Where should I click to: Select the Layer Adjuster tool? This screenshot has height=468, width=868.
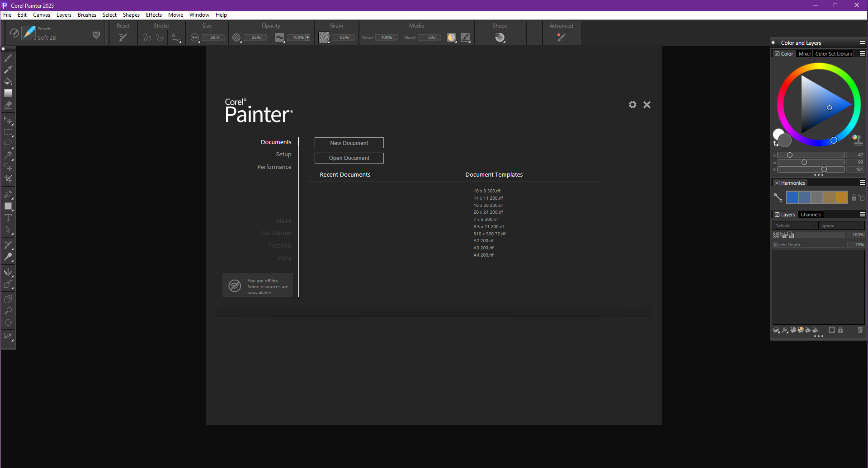pos(8,121)
